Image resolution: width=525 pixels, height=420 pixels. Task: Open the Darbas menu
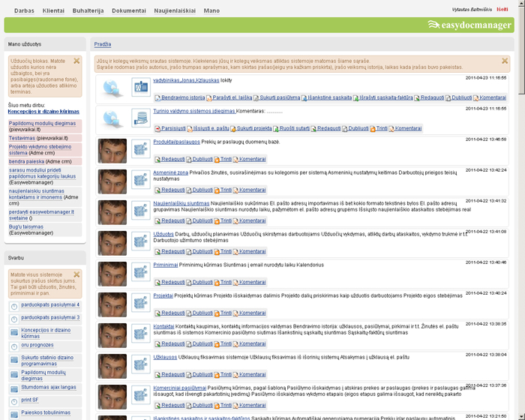(24, 10)
